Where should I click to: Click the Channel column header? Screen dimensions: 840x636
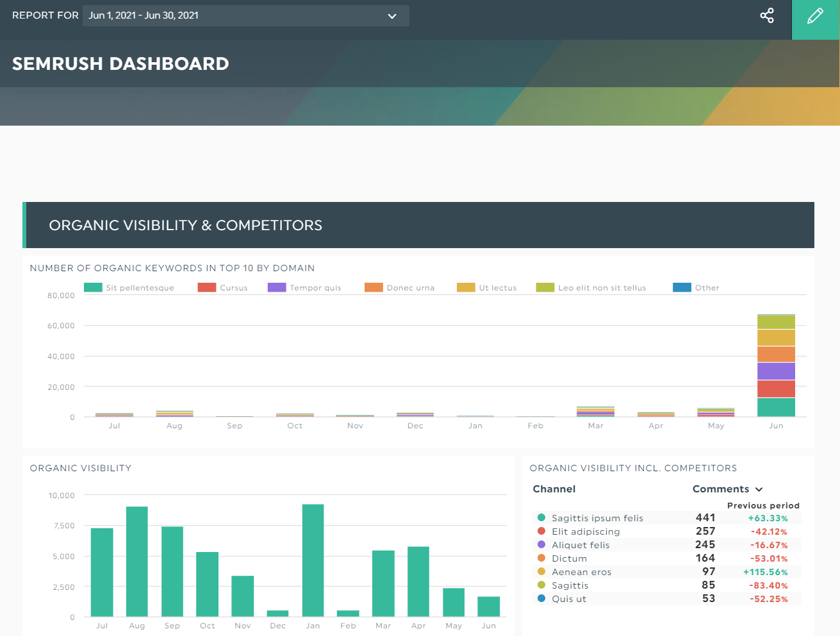[554, 489]
